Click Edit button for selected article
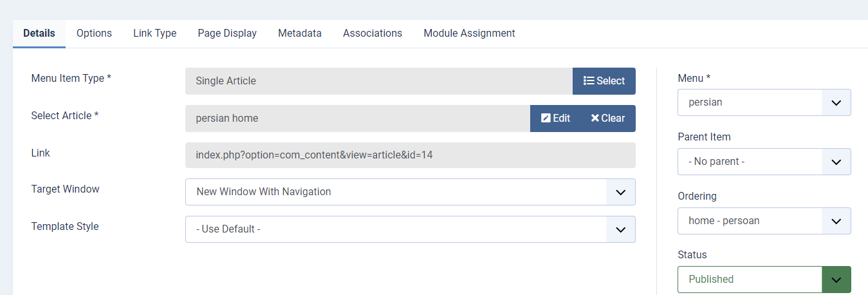This screenshot has width=868, height=295. (x=555, y=119)
